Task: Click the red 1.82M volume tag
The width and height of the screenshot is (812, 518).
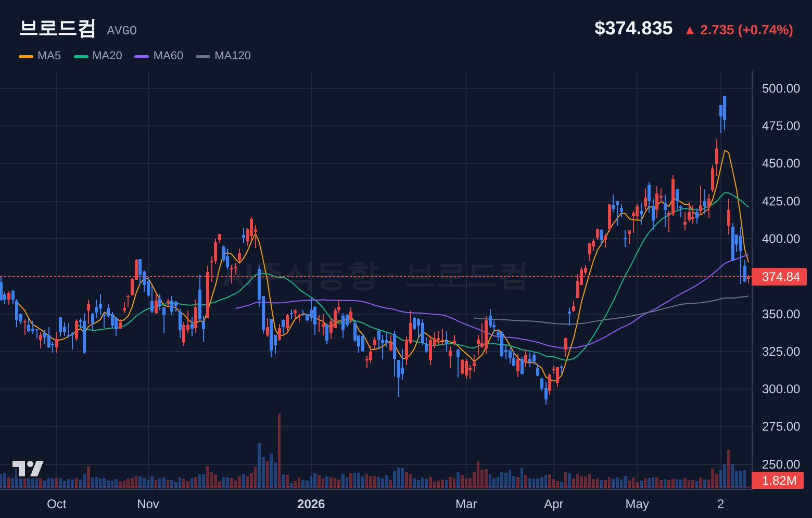Action: coord(778,481)
